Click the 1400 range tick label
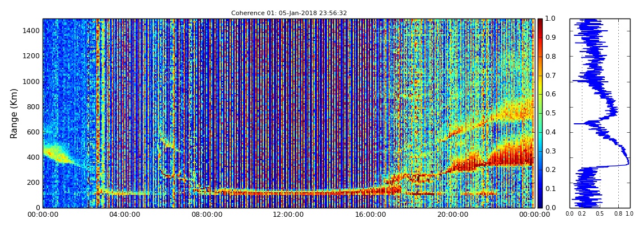Screen dimensions: 644x228 31,31
